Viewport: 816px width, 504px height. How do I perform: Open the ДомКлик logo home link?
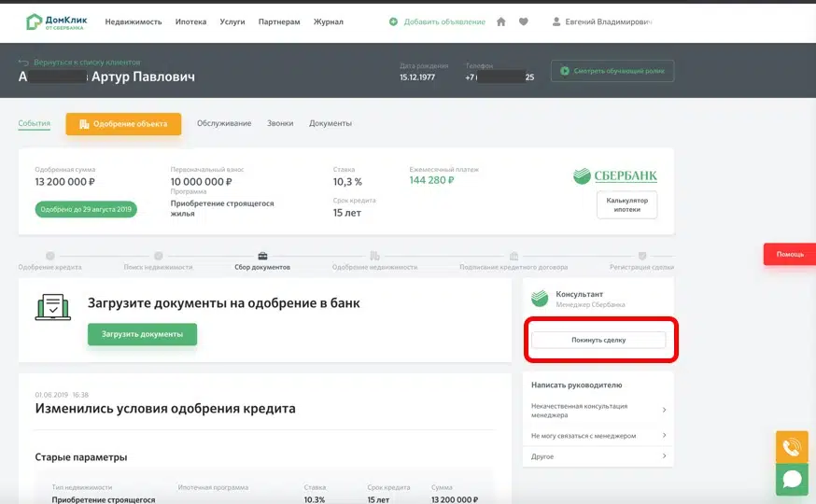coord(56,21)
